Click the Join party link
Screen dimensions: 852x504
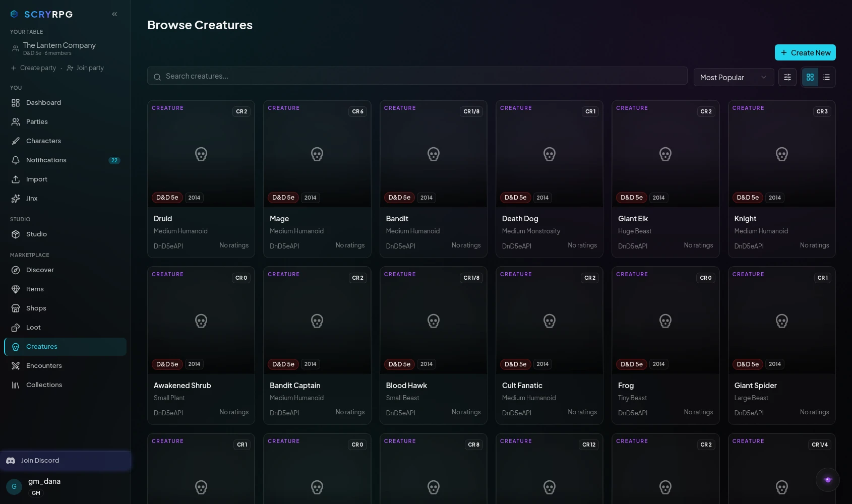tap(85, 68)
